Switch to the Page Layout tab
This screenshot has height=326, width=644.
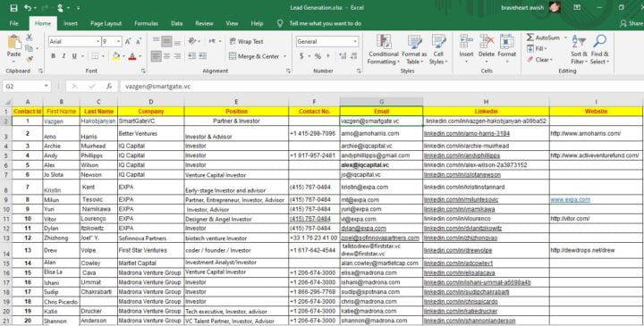(106, 23)
